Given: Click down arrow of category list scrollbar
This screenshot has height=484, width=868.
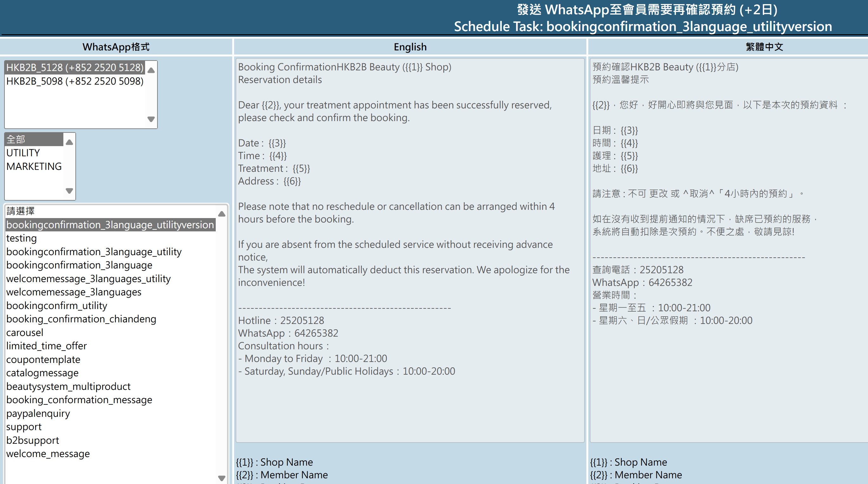Looking at the screenshot, I should point(69,191).
